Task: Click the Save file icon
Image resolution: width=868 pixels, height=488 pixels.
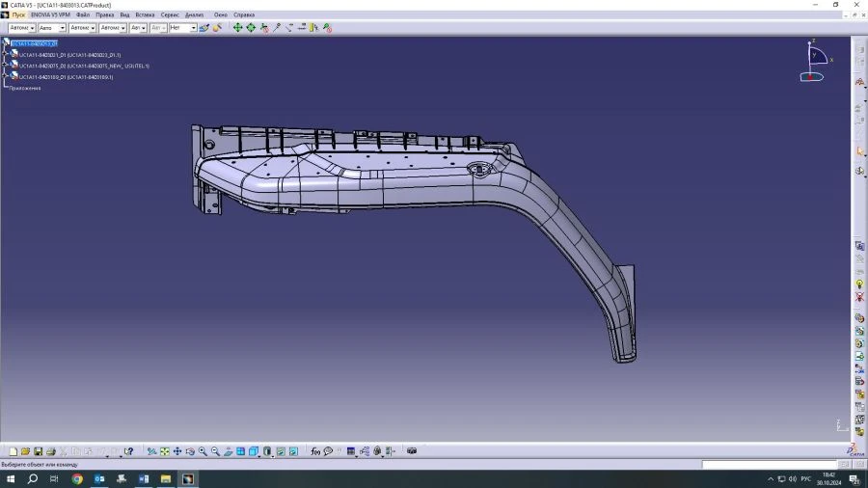Action: (39, 451)
